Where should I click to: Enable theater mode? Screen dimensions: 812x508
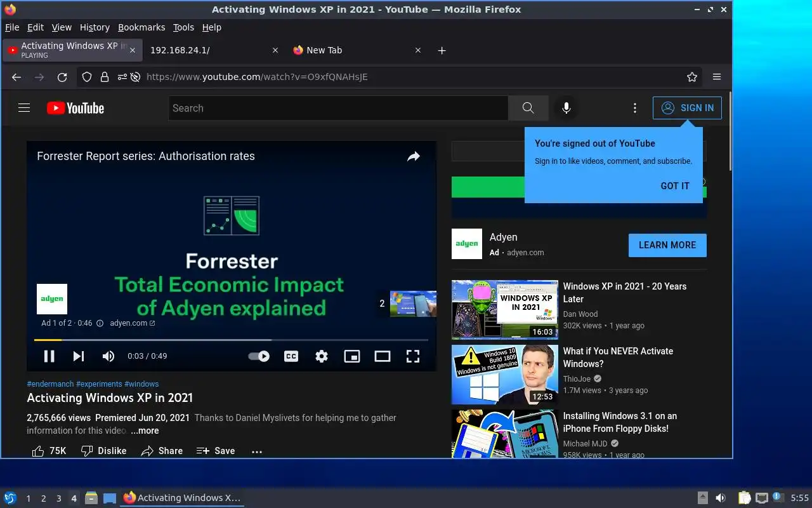pyautogui.click(x=383, y=356)
